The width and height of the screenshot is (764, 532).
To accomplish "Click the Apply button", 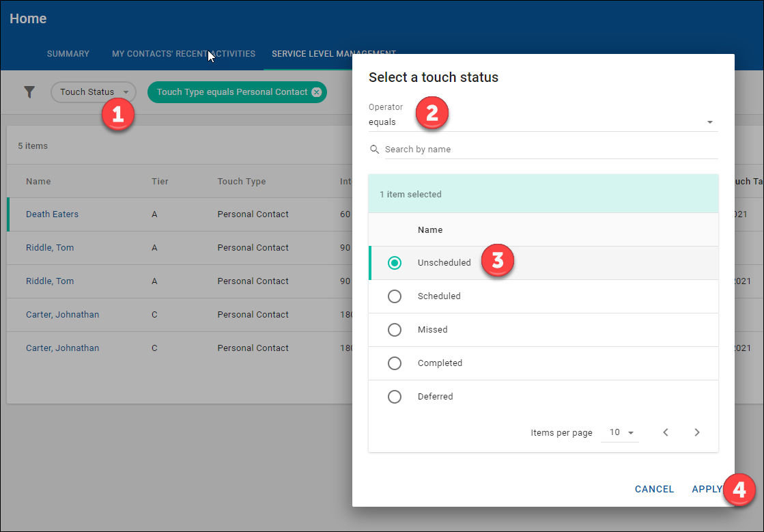I will click(x=707, y=489).
